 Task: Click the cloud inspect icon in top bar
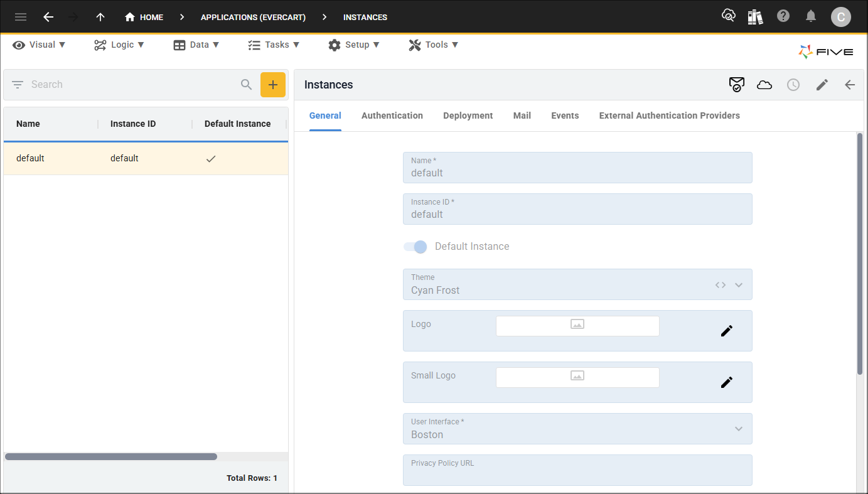click(728, 15)
